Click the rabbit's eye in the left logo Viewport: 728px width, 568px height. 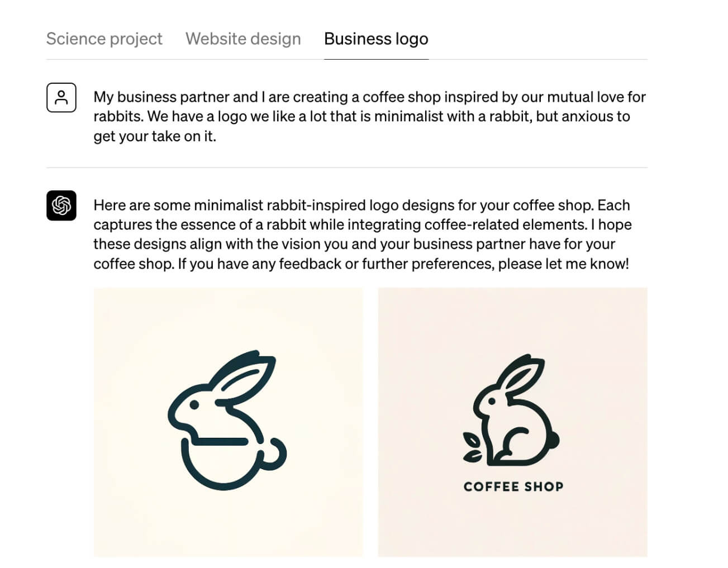coord(194,403)
